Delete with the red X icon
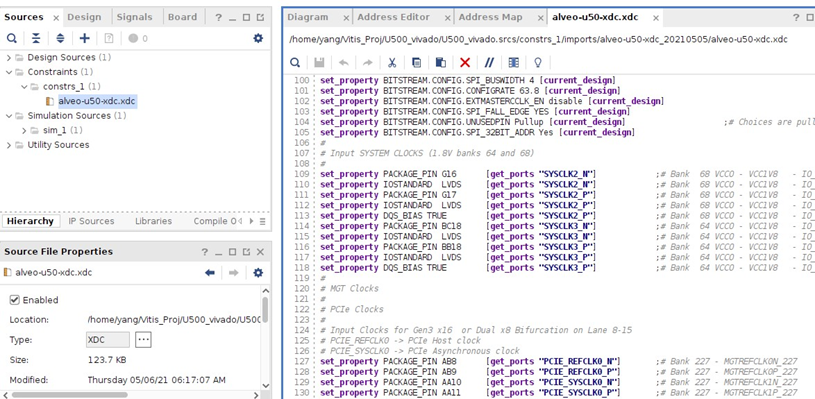Image resolution: width=815 pixels, height=399 pixels. 465,62
